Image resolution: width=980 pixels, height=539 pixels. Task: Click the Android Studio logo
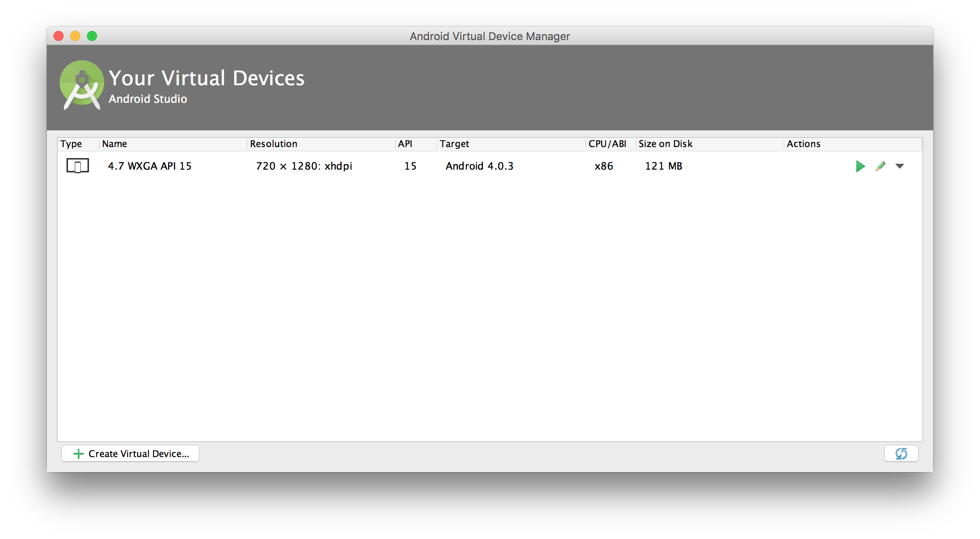[x=82, y=85]
